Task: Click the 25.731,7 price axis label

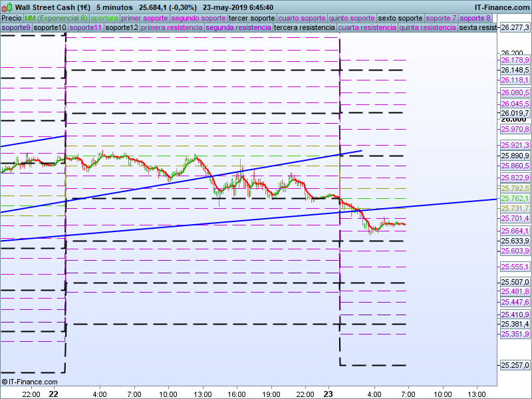Action: point(515,208)
